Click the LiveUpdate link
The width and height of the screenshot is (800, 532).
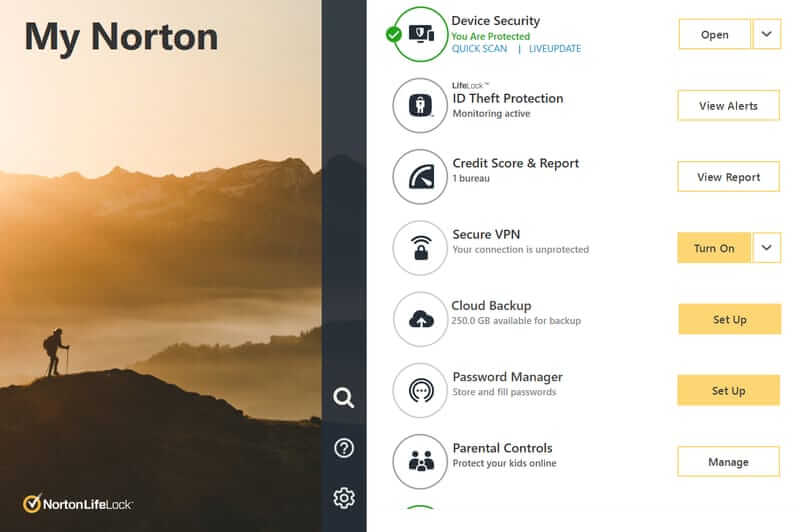tap(555, 48)
